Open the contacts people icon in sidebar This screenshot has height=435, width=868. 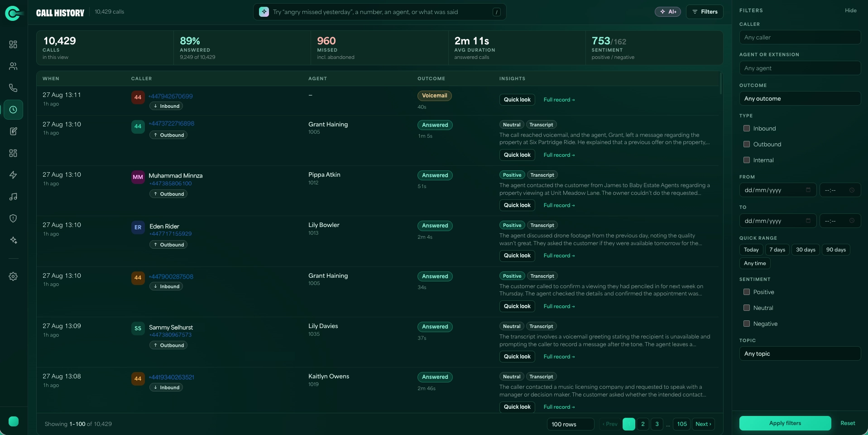click(13, 66)
